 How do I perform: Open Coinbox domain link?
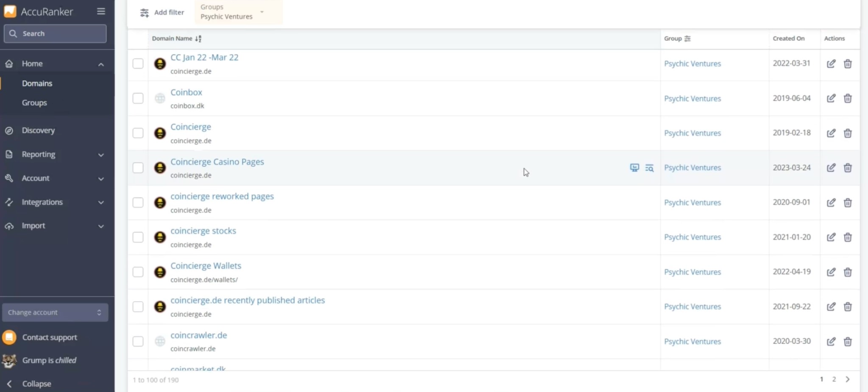[x=186, y=92]
